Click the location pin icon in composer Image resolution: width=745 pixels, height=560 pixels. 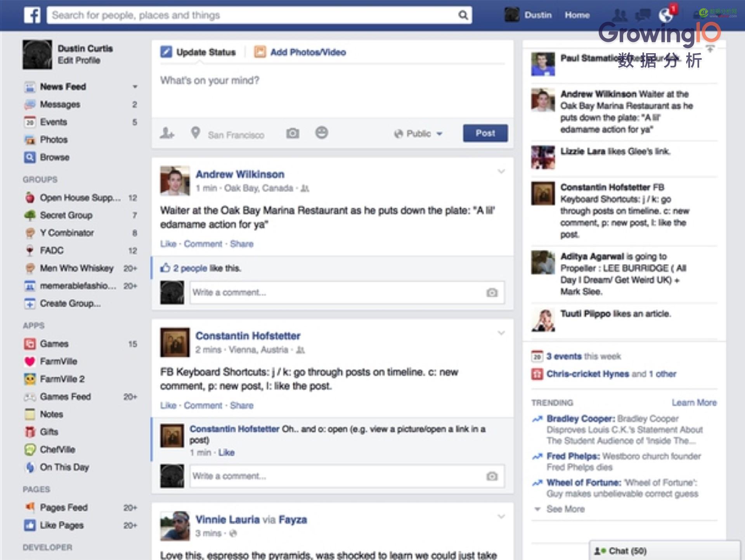[x=196, y=133]
